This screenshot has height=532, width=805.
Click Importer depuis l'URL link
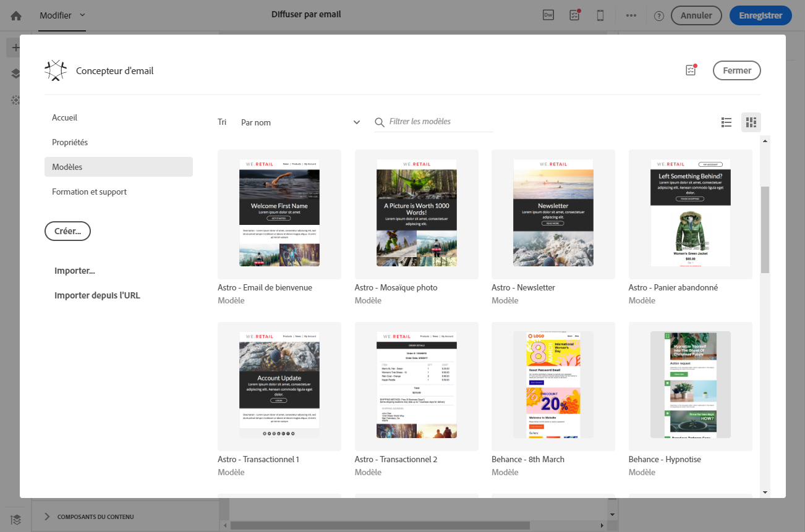click(x=97, y=295)
